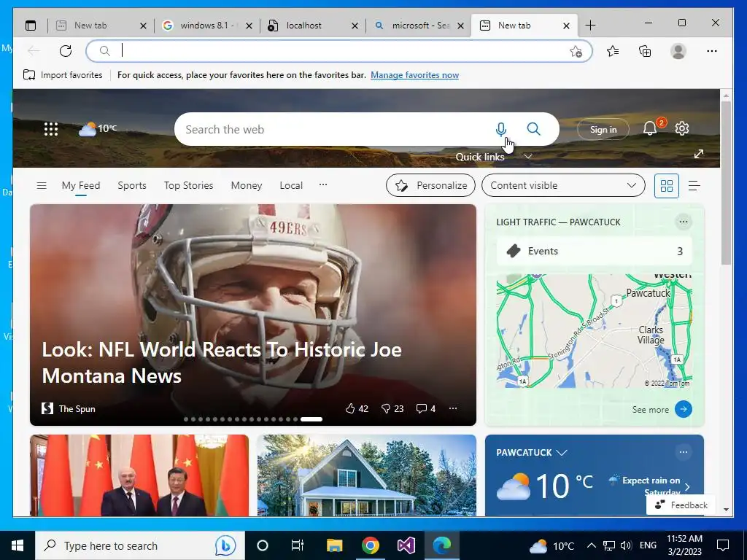Show hidden system tray icons
This screenshot has width=747, height=560.
(x=591, y=545)
